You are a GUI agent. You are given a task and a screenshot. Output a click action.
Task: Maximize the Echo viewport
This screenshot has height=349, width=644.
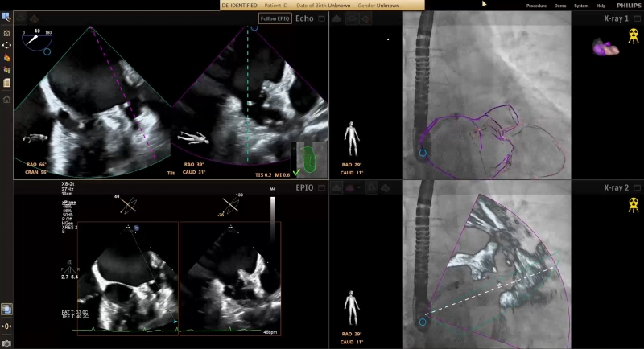pyautogui.click(x=321, y=18)
